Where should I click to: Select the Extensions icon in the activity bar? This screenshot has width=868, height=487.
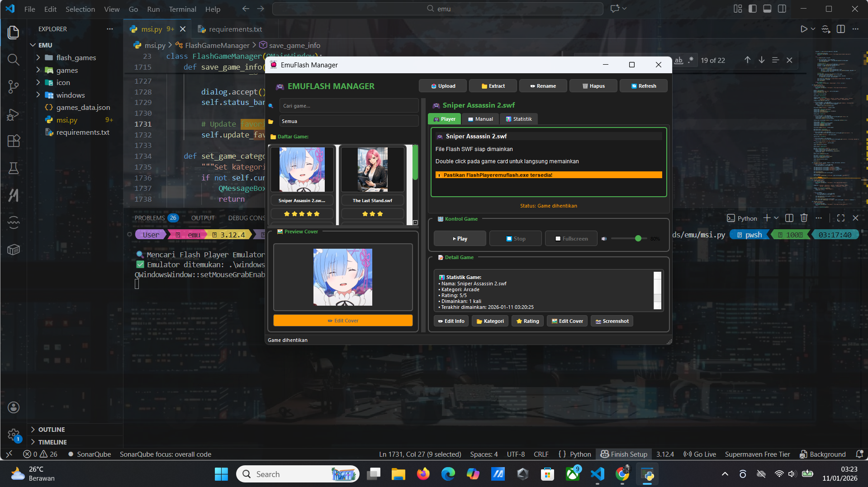point(13,141)
